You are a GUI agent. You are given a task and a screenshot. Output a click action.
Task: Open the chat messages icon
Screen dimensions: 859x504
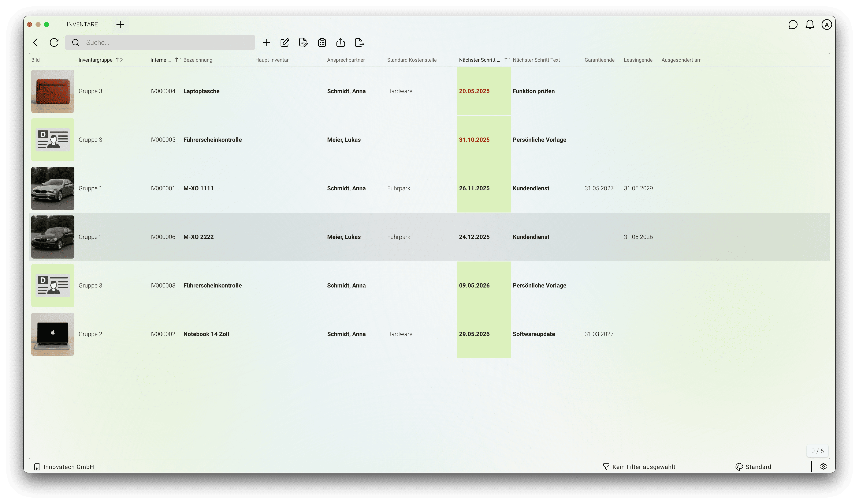point(793,25)
